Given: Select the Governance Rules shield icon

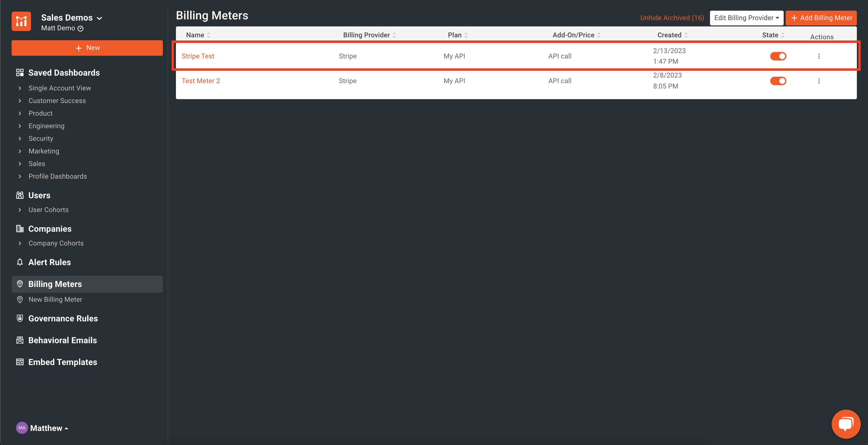Looking at the screenshot, I should tap(20, 318).
